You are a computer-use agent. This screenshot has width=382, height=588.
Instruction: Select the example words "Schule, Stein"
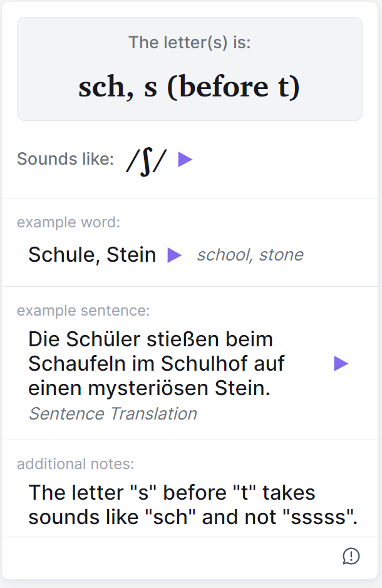tap(92, 255)
